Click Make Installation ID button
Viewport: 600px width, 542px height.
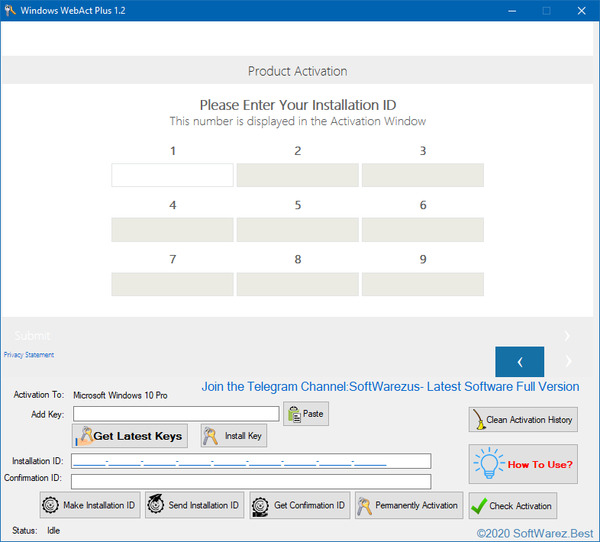click(90, 505)
